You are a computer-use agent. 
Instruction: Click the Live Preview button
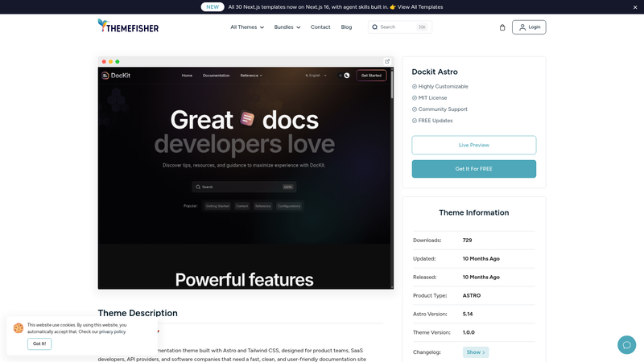pyautogui.click(x=473, y=145)
